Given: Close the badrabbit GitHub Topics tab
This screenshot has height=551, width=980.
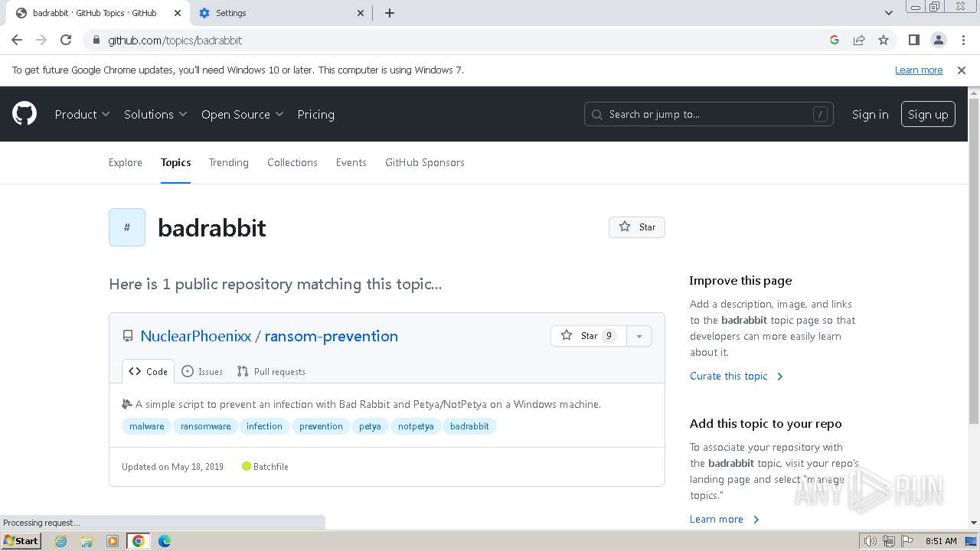Looking at the screenshot, I should click(178, 13).
